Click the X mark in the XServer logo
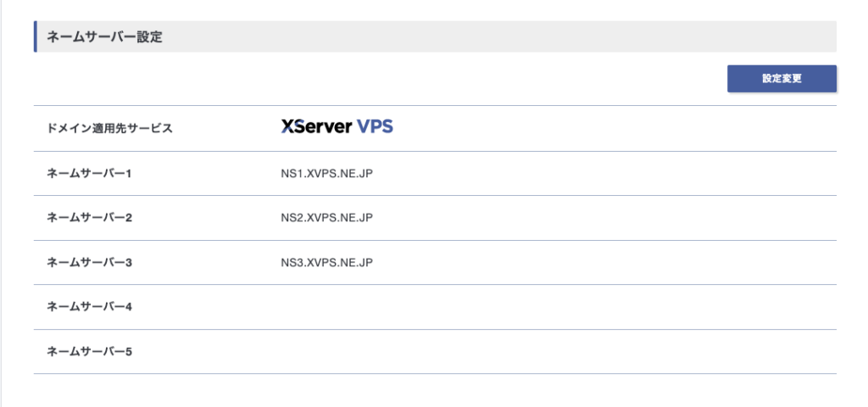Viewport: 868px width, 407px height. [287, 127]
